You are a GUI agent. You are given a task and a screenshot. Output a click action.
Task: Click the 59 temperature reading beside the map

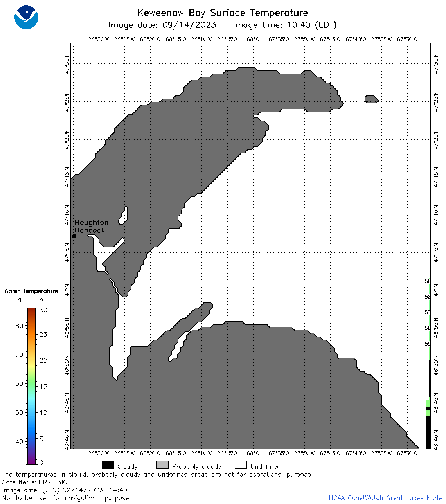pos(428,344)
